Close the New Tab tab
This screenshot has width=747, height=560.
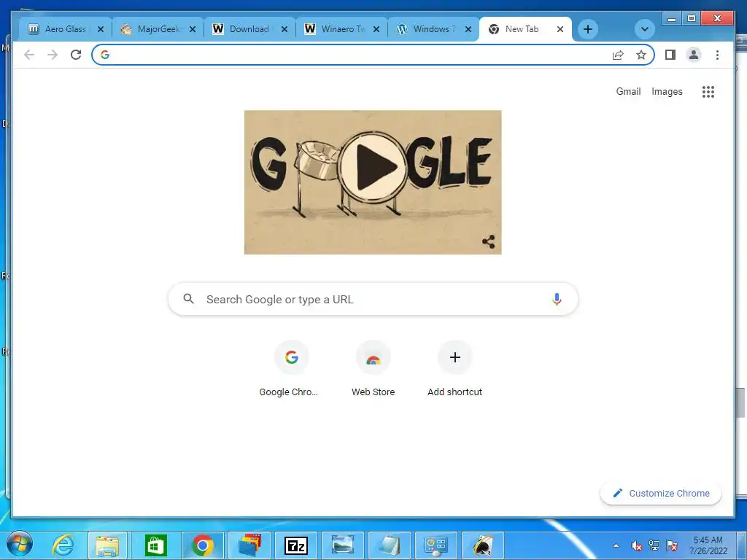(x=560, y=29)
